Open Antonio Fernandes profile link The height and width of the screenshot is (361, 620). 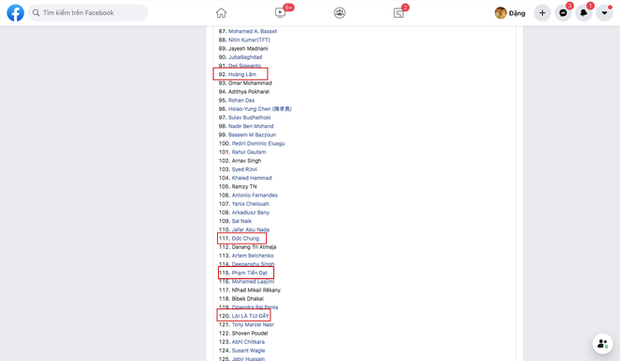tap(255, 195)
